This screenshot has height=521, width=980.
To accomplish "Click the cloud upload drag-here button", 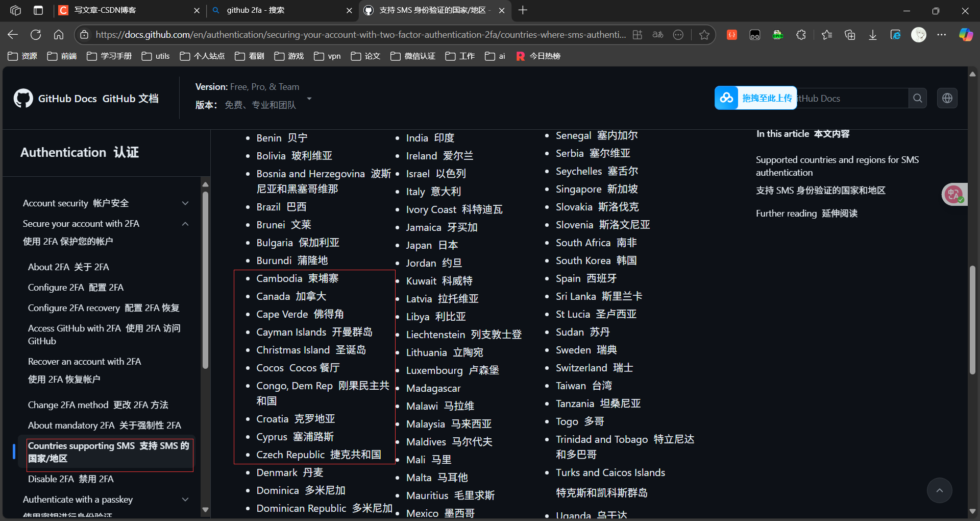I will pos(755,98).
